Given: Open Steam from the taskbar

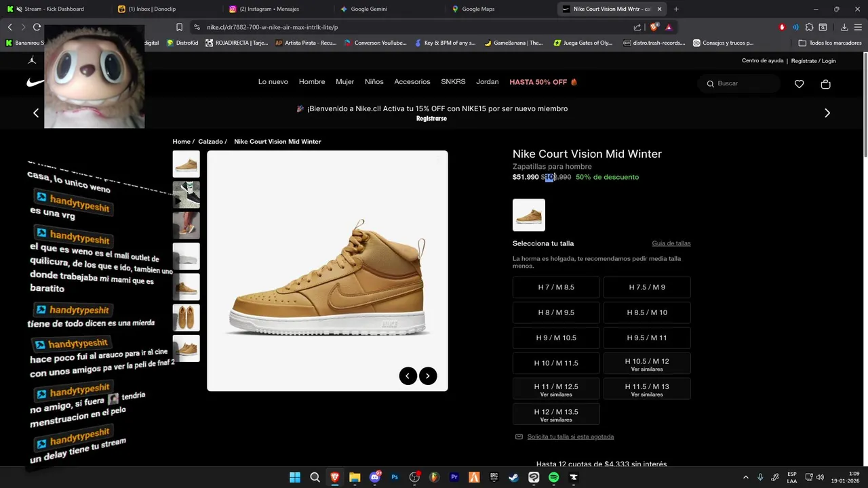Looking at the screenshot, I should click(514, 477).
